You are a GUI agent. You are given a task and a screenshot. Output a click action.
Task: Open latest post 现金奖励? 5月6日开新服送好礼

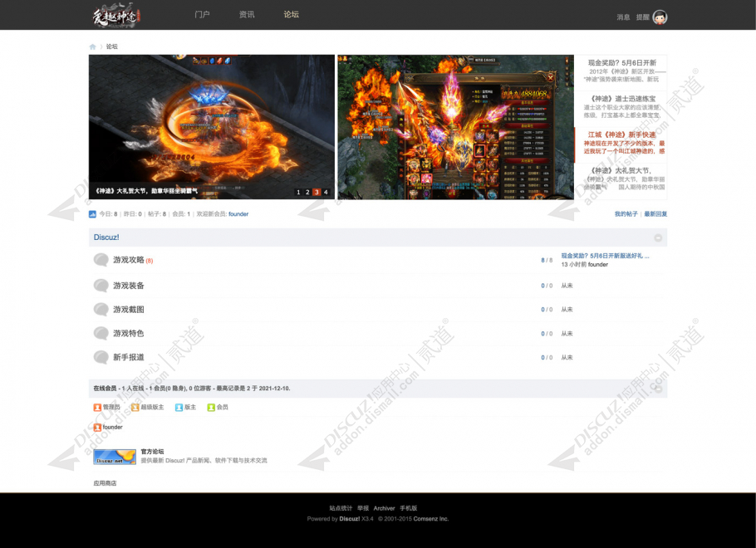(x=605, y=256)
